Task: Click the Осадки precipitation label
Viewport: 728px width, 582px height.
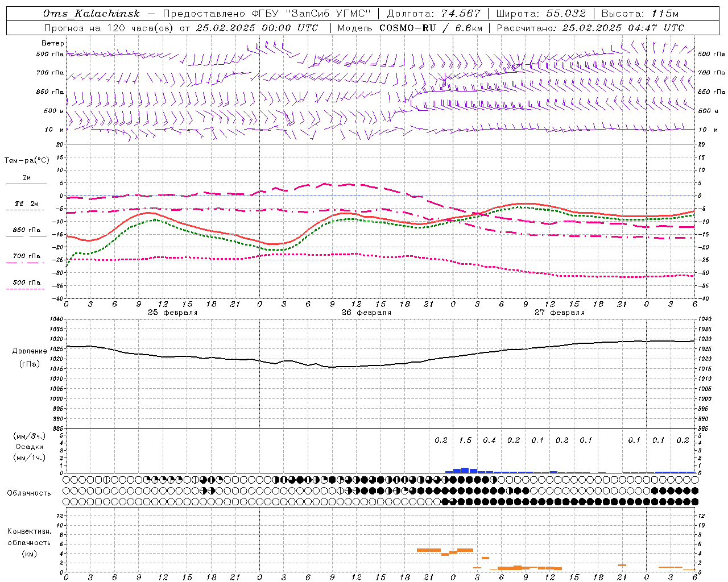Action: [x=30, y=447]
